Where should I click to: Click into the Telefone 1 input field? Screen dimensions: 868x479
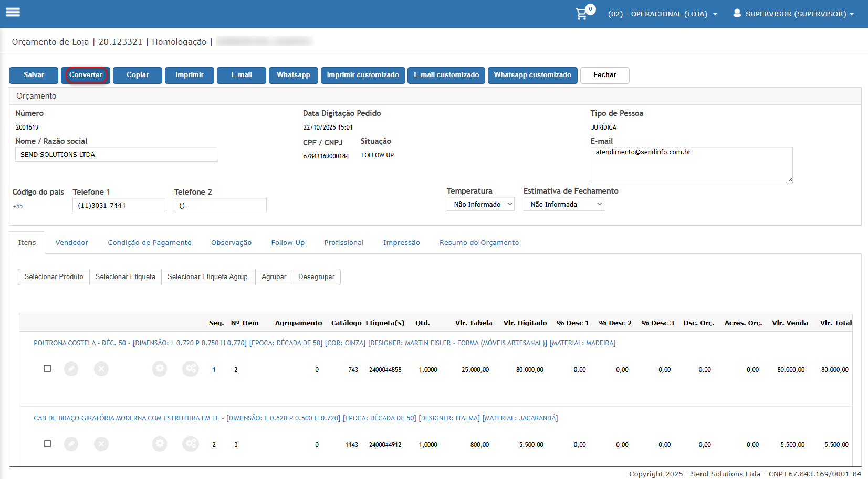(x=119, y=205)
